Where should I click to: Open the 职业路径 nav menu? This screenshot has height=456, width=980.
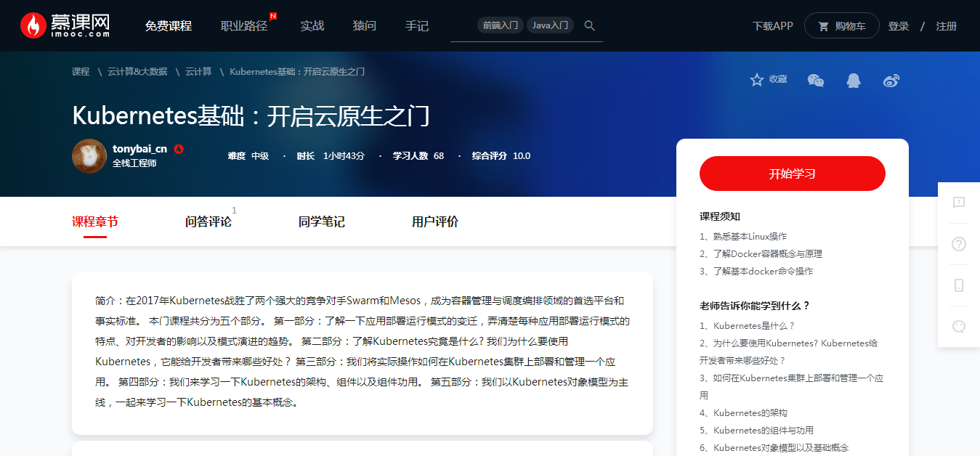pos(244,26)
